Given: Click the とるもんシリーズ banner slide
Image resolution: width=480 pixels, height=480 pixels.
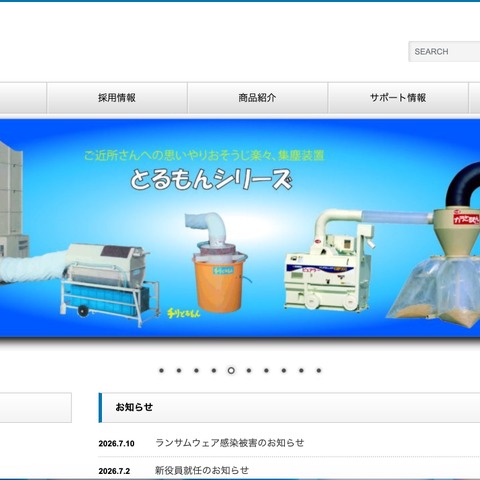Looking at the screenshot, I should (240, 228).
